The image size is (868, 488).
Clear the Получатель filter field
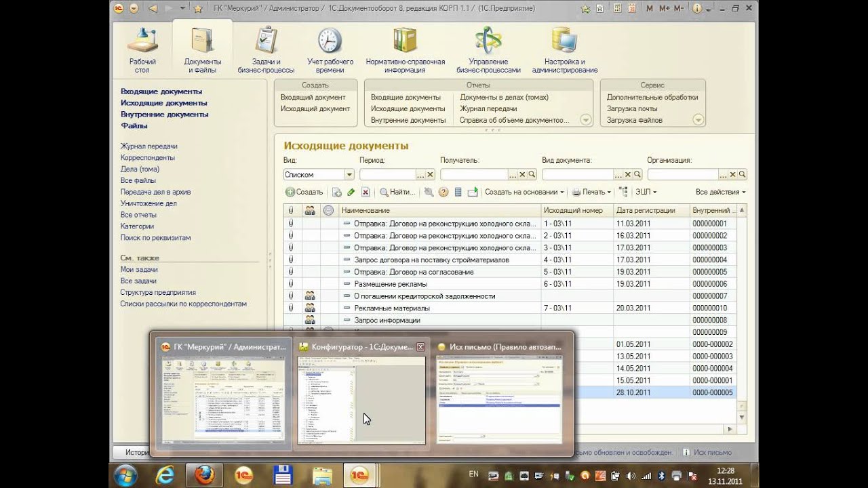click(x=522, y=174)
